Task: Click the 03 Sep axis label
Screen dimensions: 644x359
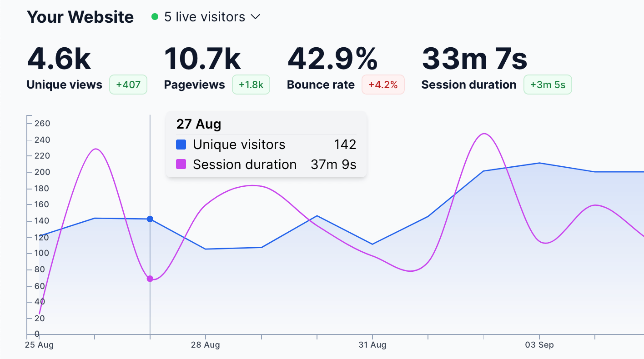Action: (539, 345)
